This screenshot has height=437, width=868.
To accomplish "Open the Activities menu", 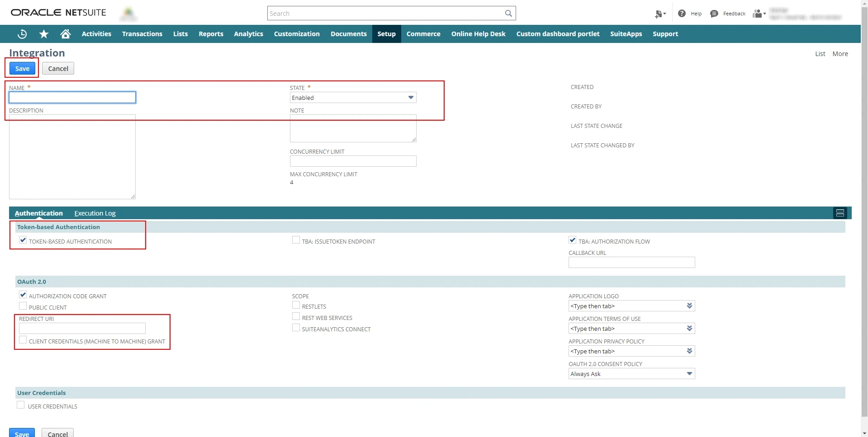I will pyautogui.click(x=96, y=34).
